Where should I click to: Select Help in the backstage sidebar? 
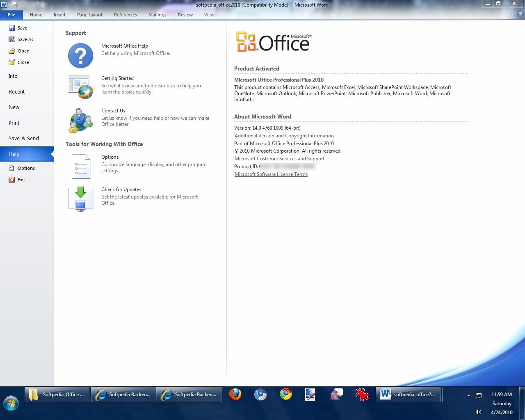[x=27, y=154]
